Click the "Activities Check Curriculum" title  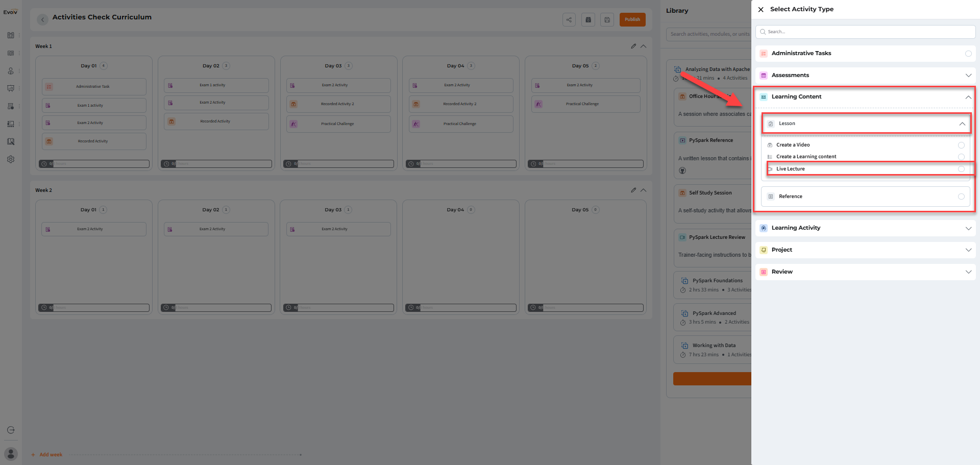tap(102, 17)
